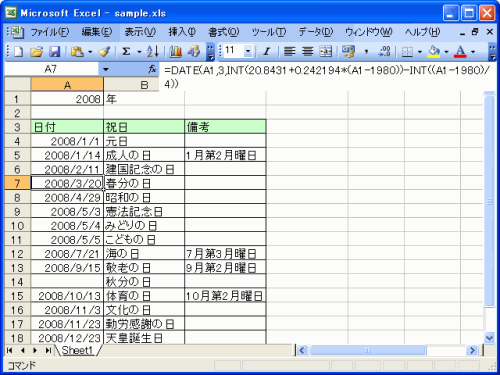
Task: Select column B header
Action: 131,85
